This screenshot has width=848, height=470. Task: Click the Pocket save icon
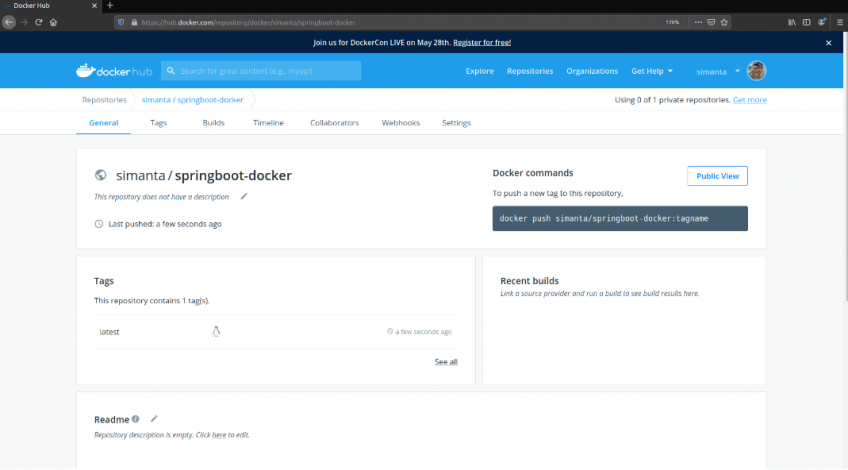coord(711,22)
